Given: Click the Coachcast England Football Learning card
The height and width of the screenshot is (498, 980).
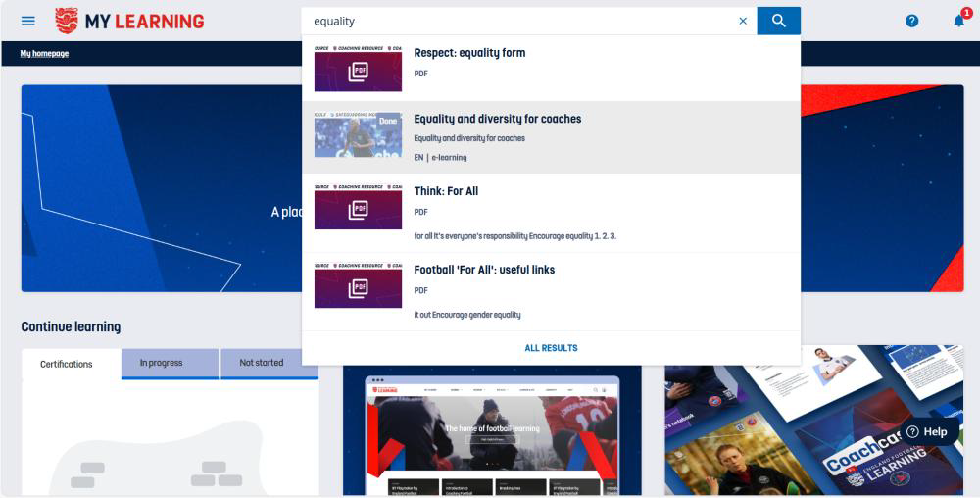Looking at the screenshot, I should 813,420.
